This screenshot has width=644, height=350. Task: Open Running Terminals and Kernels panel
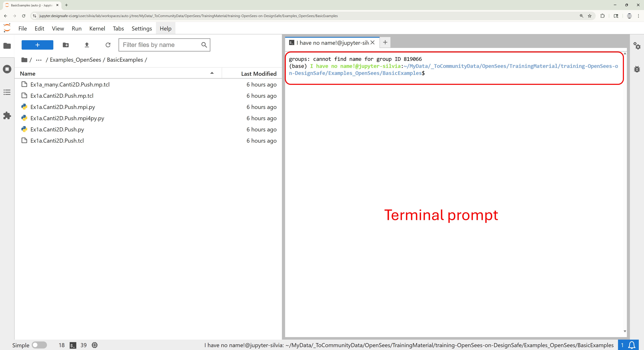coord(7,69)
